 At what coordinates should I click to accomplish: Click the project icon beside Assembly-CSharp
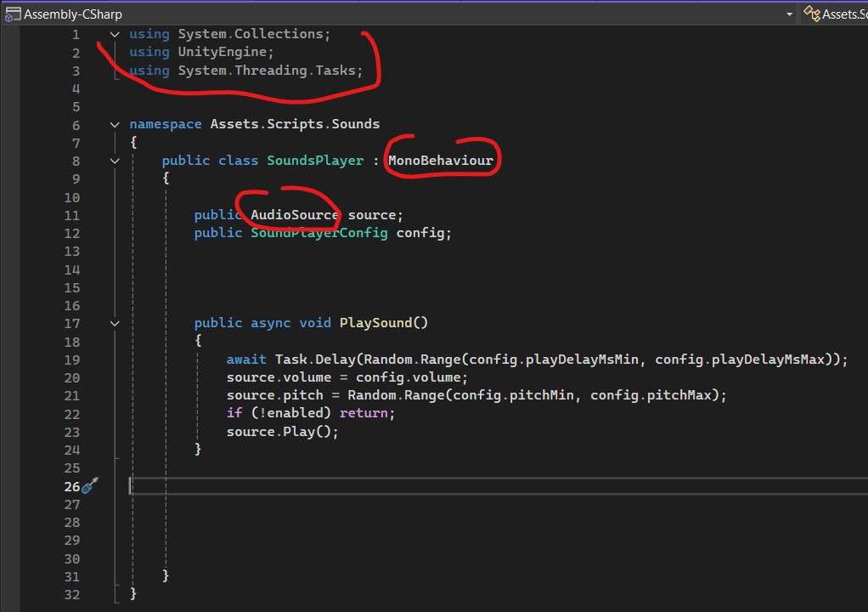13,14
